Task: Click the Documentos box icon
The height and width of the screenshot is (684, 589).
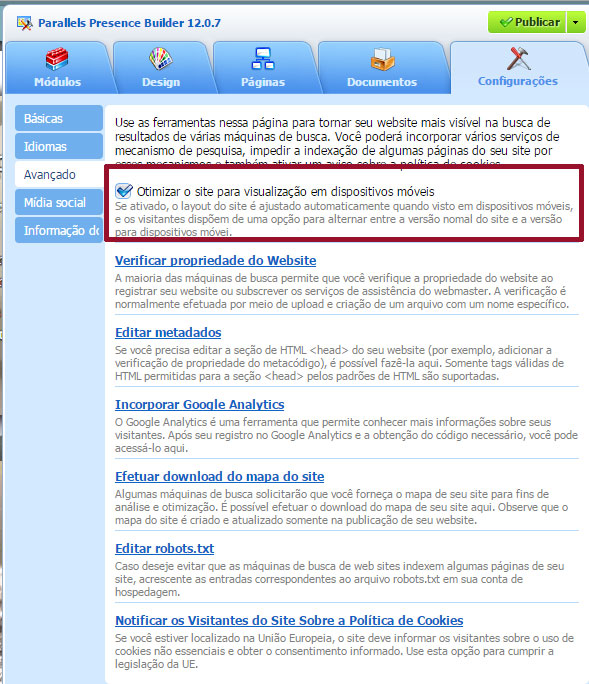Action: [382, 59]
